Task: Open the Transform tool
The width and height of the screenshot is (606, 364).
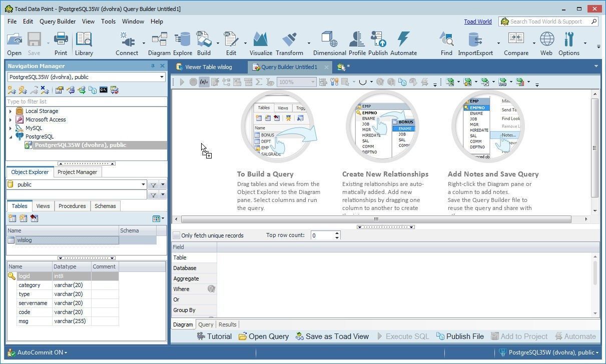Action: tap(289, 43)
